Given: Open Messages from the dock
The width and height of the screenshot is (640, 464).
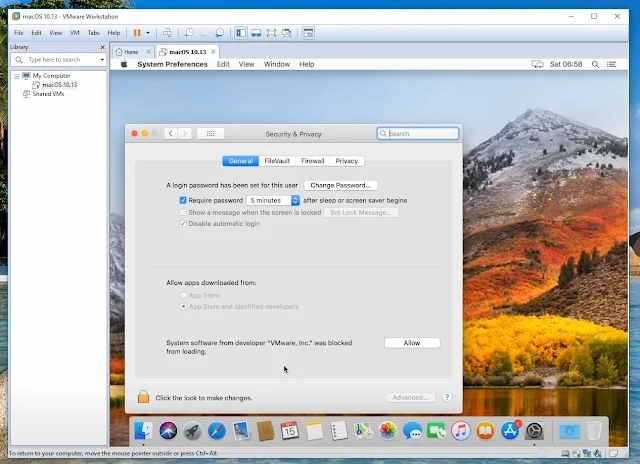Looking at the screenshot, I should (412, 431).
